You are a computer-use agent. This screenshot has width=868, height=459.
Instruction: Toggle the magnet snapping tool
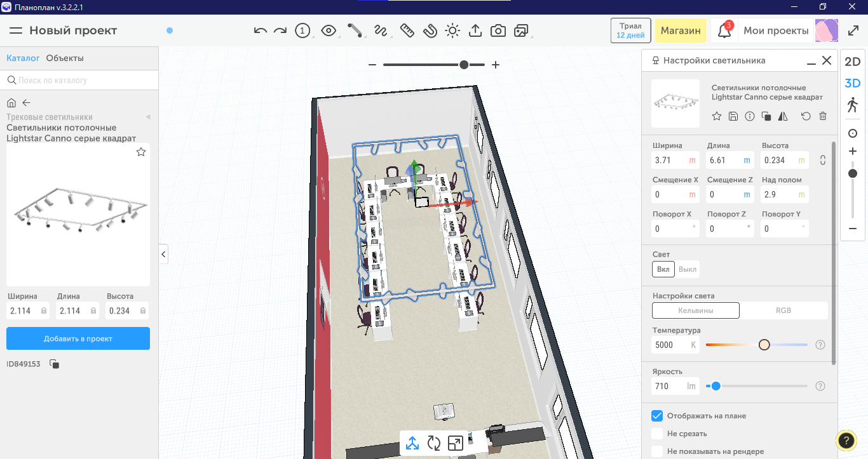point(430,30)
